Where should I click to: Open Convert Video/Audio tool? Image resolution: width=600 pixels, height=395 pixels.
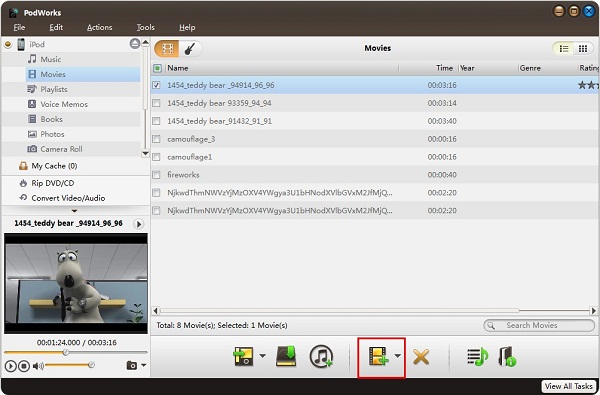point(68,198)
